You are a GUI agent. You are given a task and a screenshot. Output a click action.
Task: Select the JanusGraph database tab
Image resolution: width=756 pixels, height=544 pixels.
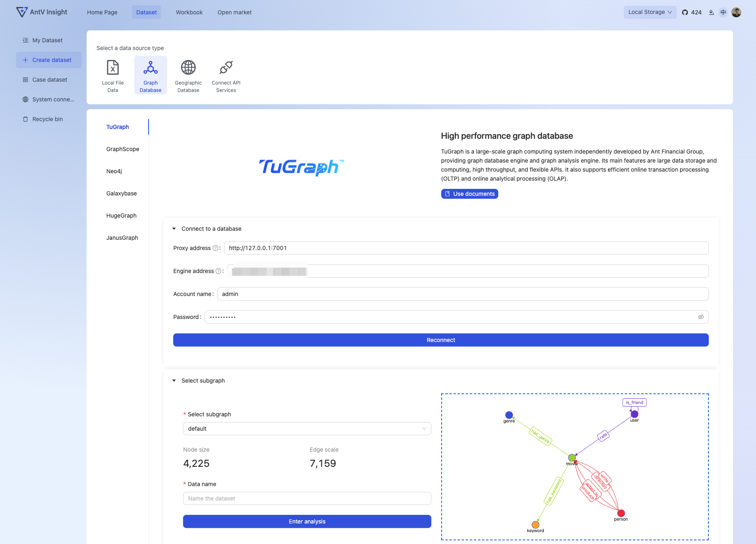122,238
